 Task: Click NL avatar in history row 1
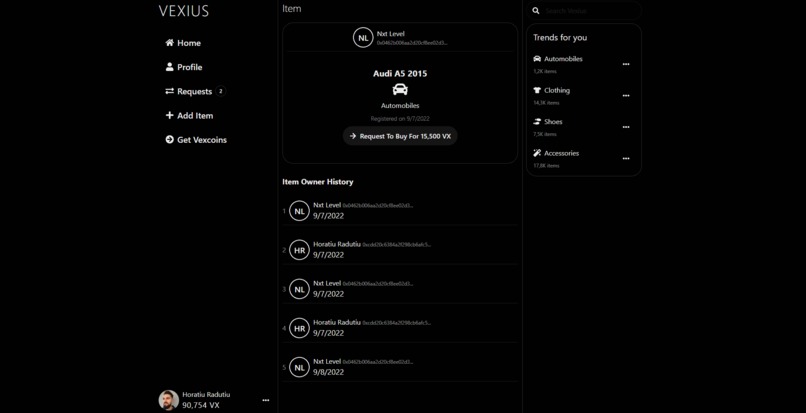(x=299, y=211)
